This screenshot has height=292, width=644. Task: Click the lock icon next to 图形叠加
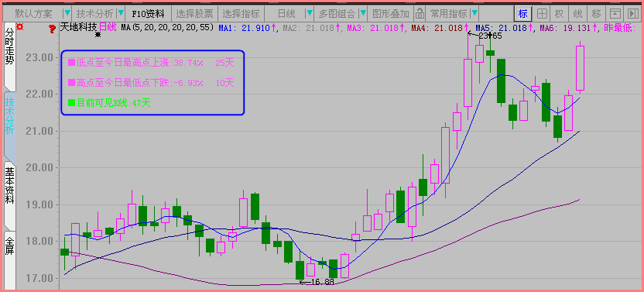420,14
